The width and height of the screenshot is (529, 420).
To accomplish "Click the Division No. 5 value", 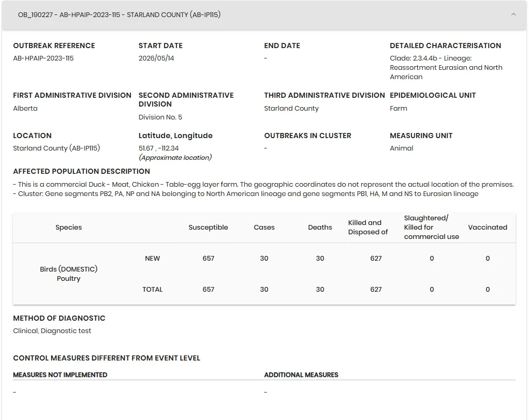I will (x=160, y=117).
